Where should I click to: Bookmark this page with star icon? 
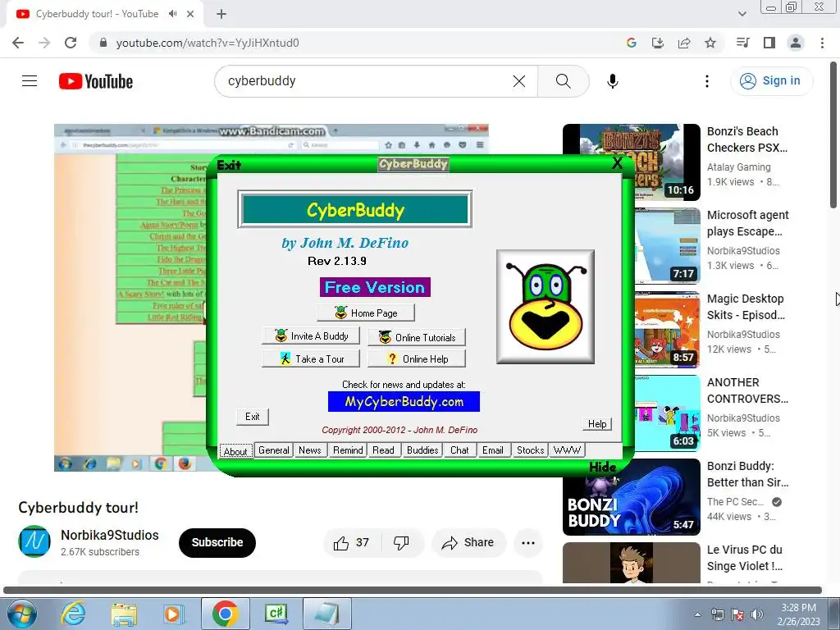pyautogui.click(x=710, y=43)
